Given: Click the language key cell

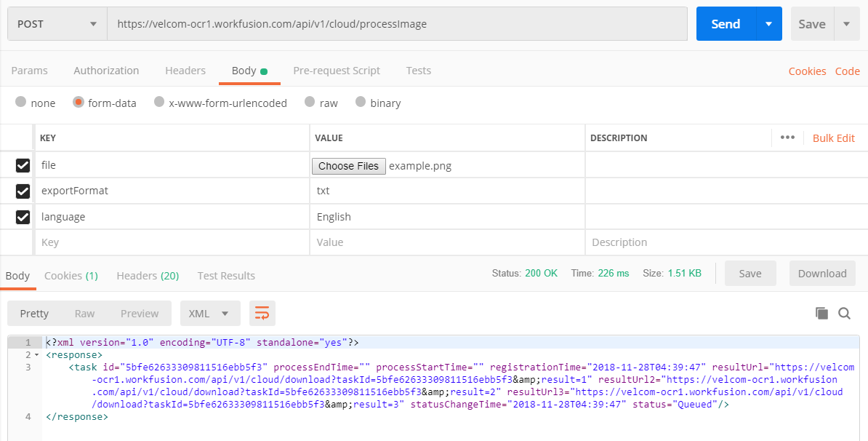Looking at the screenshot, I should click(172, 217).
